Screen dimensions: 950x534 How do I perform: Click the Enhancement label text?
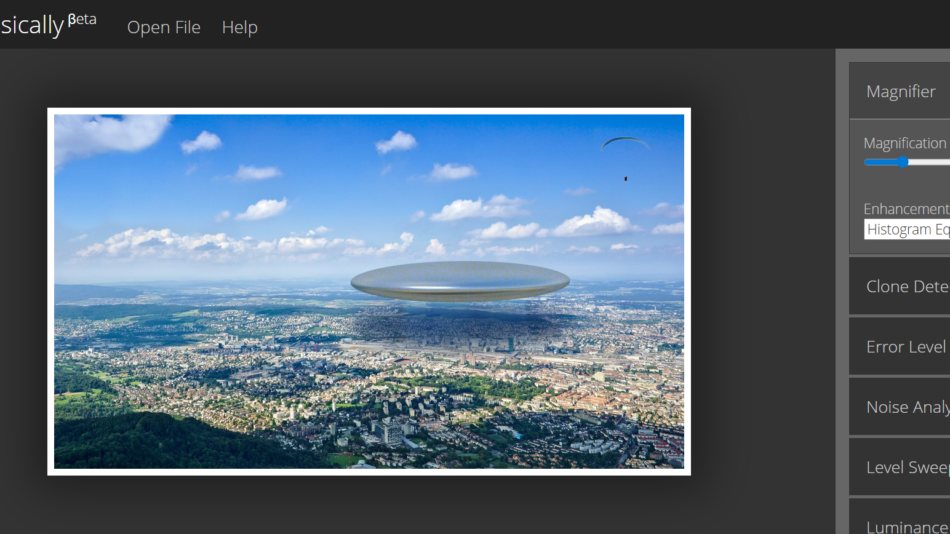coord(905,209)
